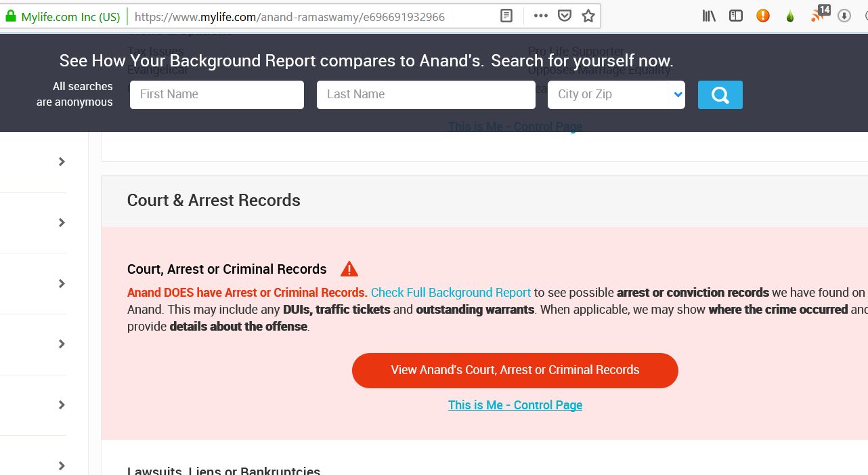868x475 pixels.
Task: Click the First Name input field
Action: pos(217,95)
